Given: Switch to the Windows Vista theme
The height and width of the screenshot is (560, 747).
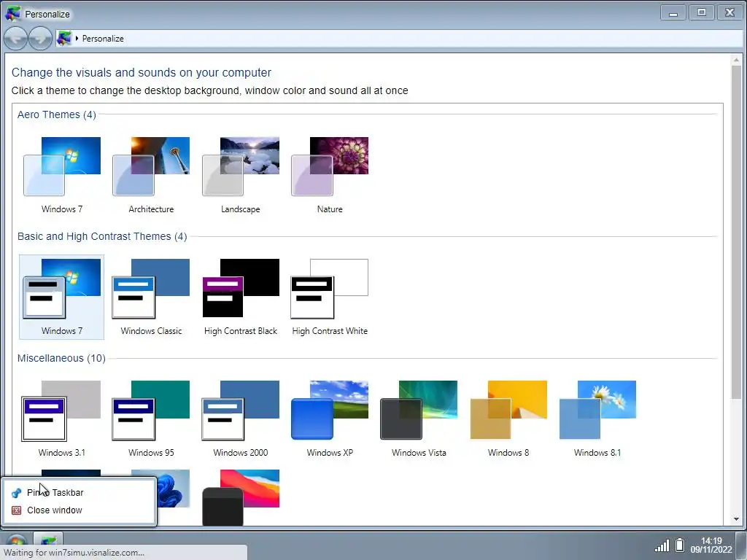Looking at the screenshot, I should tap(419, 419).
